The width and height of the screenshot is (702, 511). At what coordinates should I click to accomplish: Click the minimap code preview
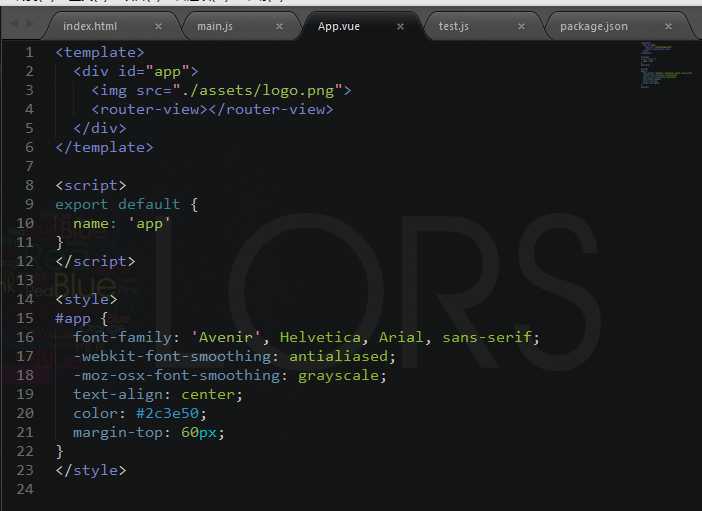(x=665, y=65)
